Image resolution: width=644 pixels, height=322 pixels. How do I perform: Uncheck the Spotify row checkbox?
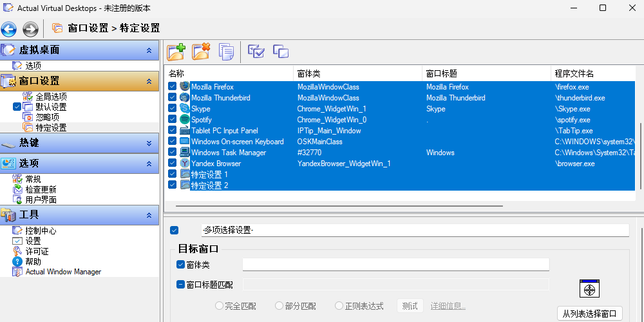coord(172,120)
